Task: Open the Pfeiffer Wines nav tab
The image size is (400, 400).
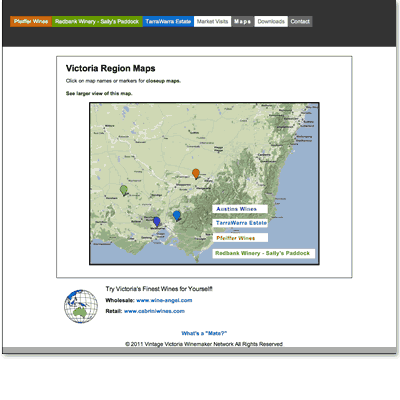Action: 31,22
